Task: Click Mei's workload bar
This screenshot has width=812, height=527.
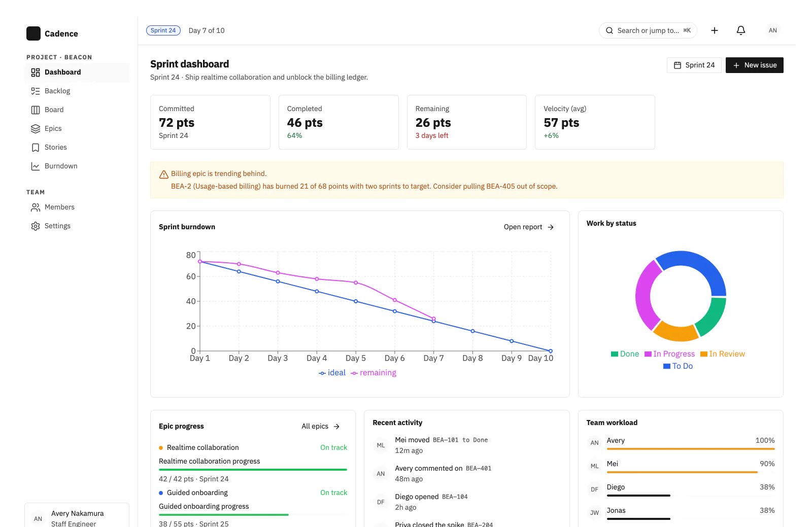Action: [x=691, y=472]
